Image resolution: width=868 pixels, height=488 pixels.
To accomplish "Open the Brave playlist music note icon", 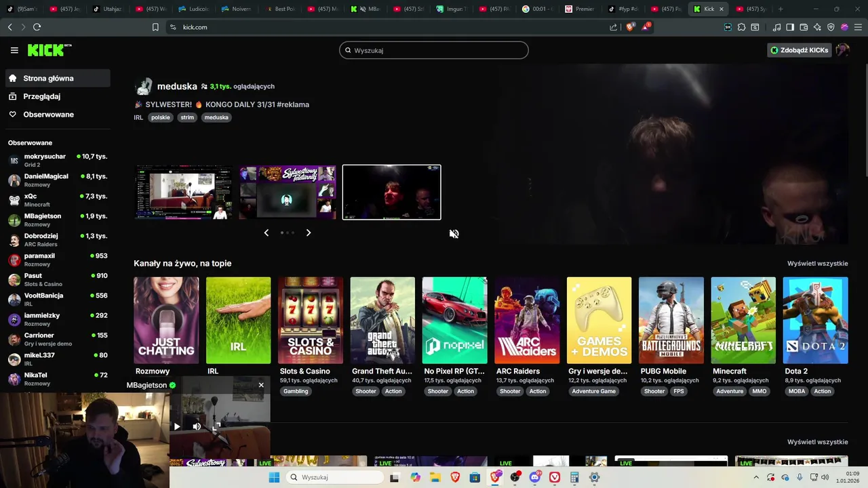I will tap(777, 27).
